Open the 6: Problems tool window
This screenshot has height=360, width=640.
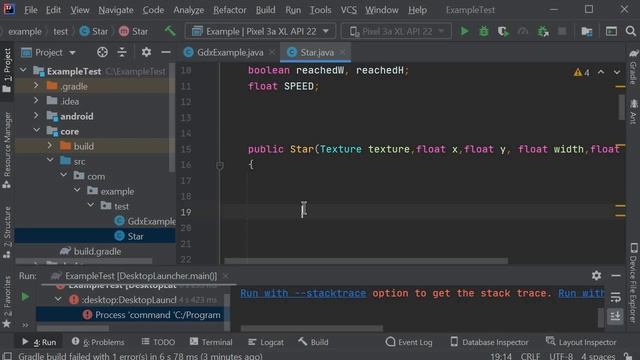[x=98, y=342]
